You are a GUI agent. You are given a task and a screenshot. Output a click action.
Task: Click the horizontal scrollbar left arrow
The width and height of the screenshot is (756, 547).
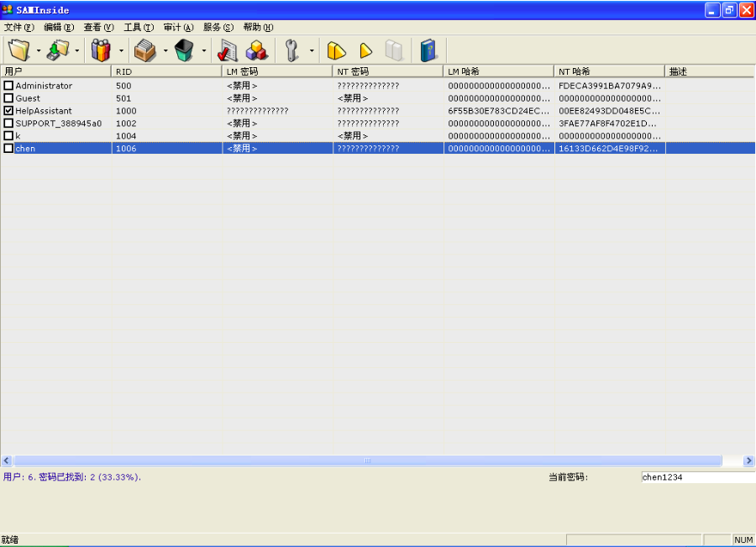pos(7,460)
